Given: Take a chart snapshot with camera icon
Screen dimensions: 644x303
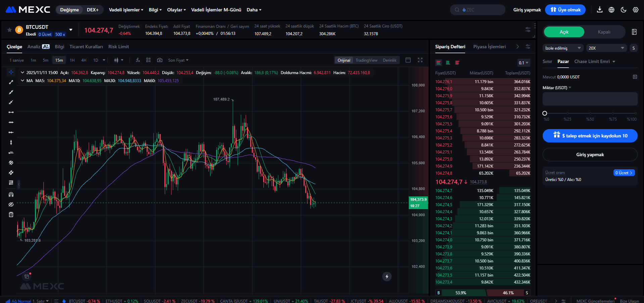Looking at the screenshot, I should (160, 60).
